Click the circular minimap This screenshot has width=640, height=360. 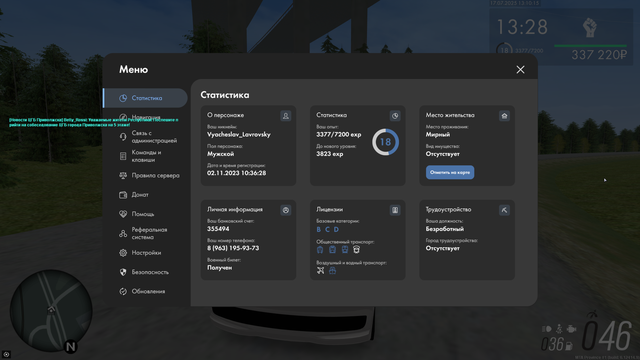51,310
